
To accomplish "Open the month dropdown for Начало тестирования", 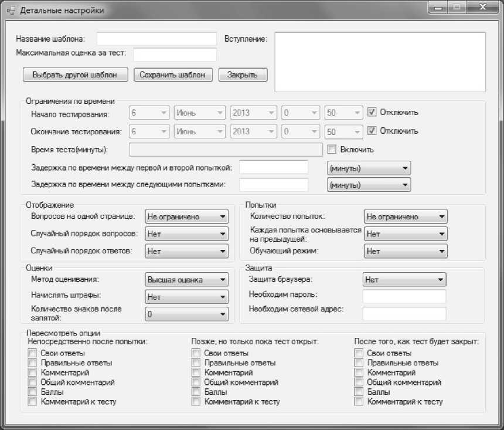I will click(200, 113).
